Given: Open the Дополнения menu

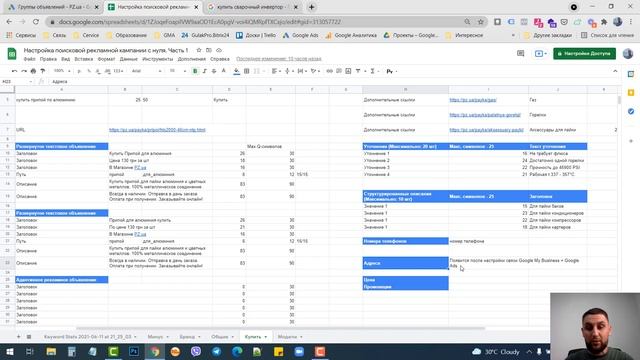Looking at the screenshot, I should point(191,59).
